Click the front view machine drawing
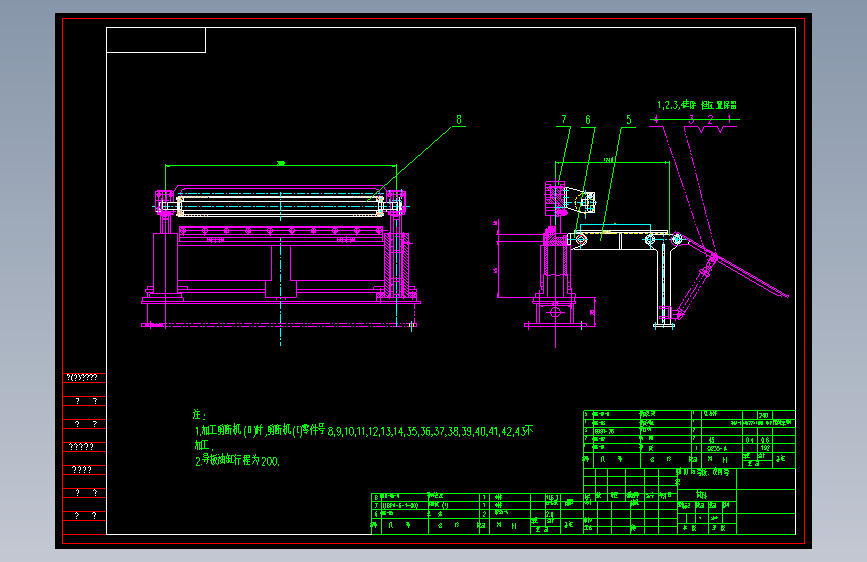The height and width of the screenshot is (562, 867). point(281,254)
